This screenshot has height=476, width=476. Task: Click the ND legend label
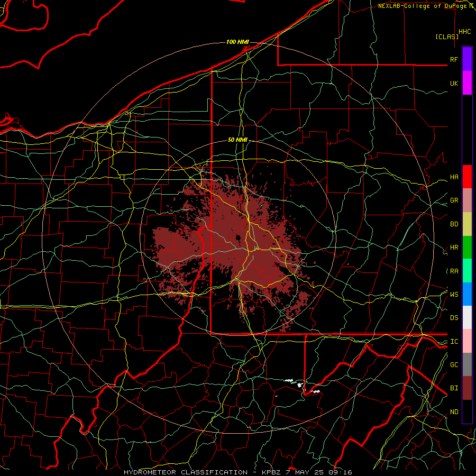pos(454,411)
